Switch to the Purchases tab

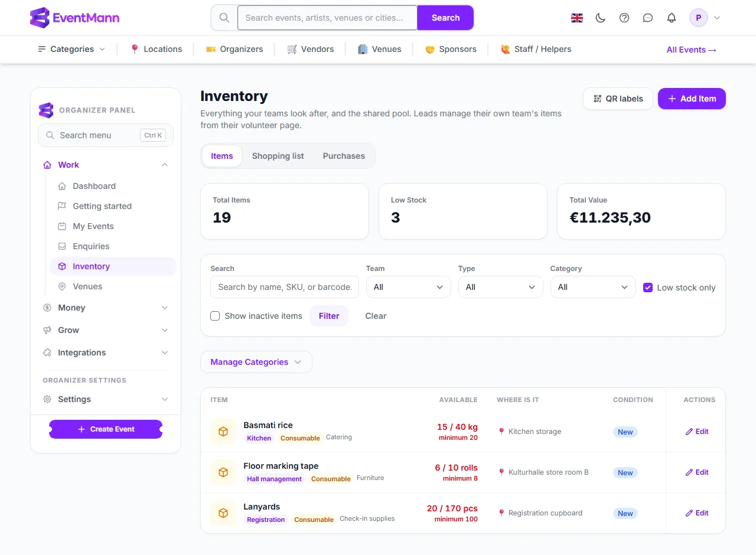point(344,156)
